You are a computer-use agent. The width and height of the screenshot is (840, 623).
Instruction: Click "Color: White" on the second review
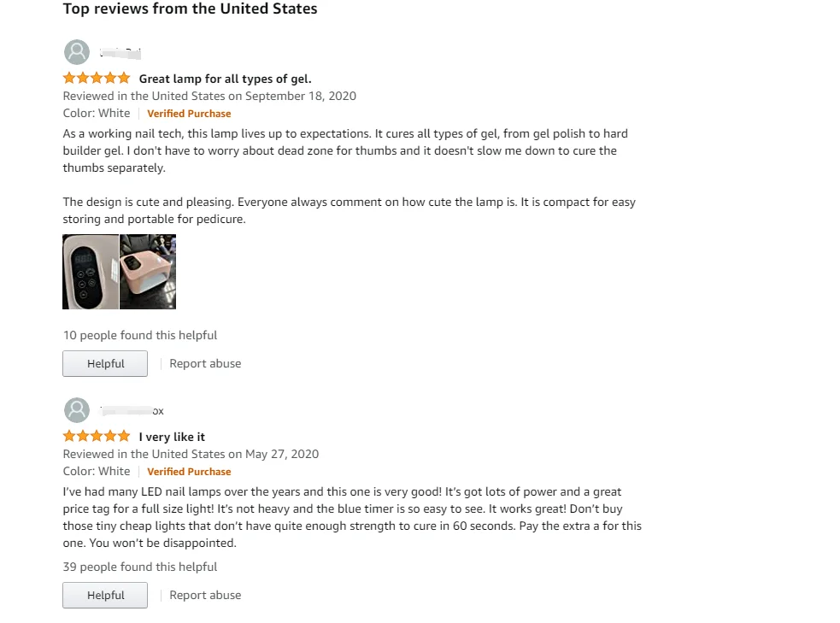click(x=97, y=472)
